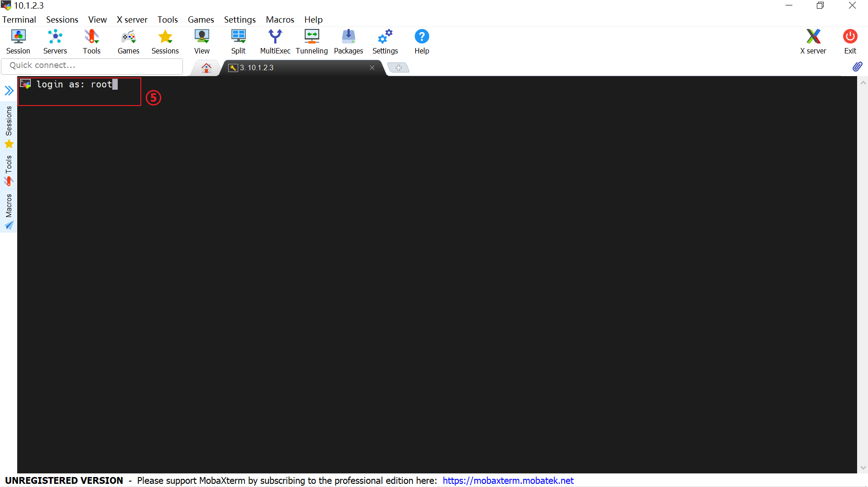Open a new Session from the toolbar
This screenshot has height=487, width=868.
pos(18,42)
